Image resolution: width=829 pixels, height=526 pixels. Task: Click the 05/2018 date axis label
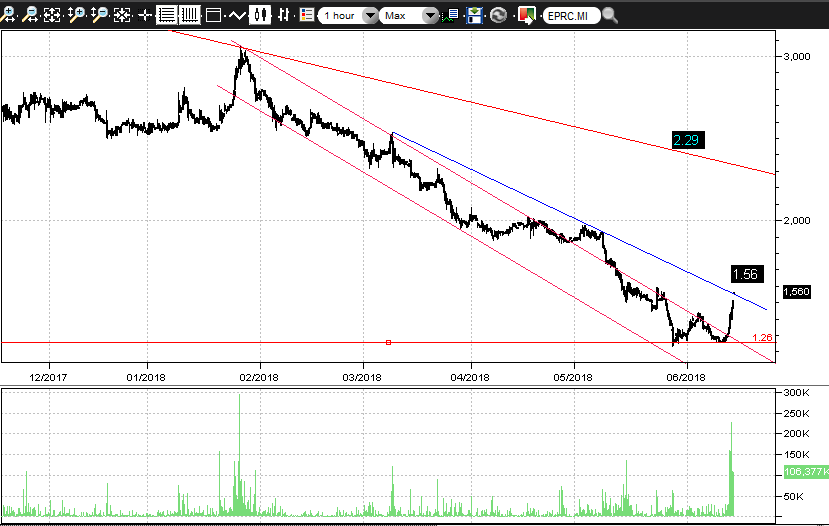[x=573, y=377]
